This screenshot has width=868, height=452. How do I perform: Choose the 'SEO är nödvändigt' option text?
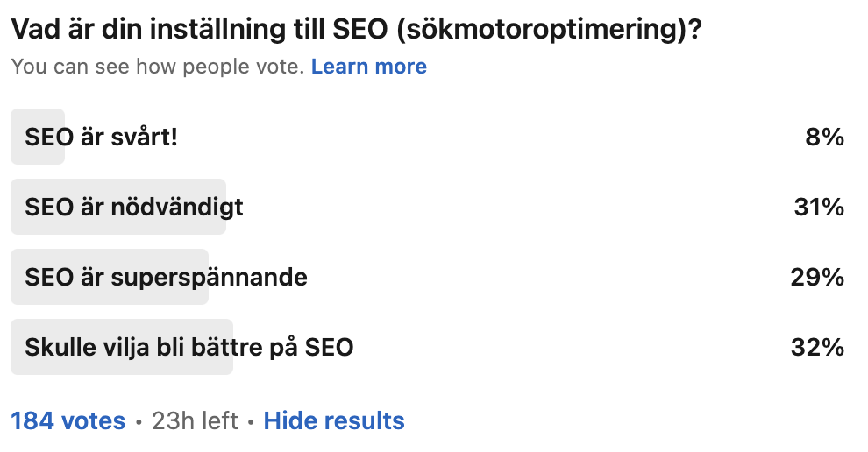(134, 208)
